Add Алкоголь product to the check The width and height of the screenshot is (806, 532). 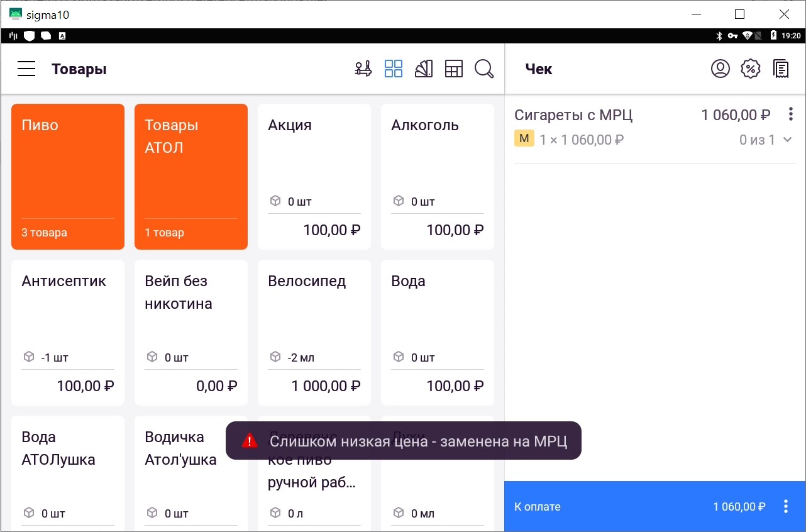tap(438, 177)
